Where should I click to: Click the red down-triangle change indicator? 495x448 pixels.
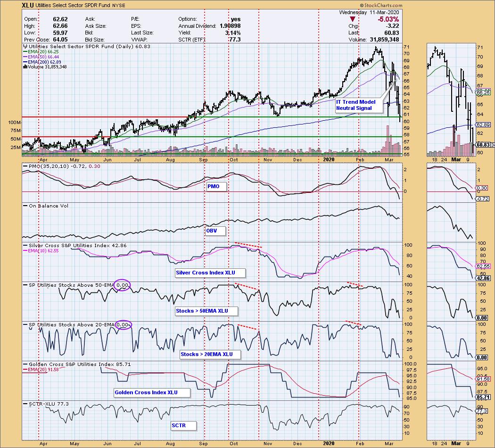[x=352, y=19]
